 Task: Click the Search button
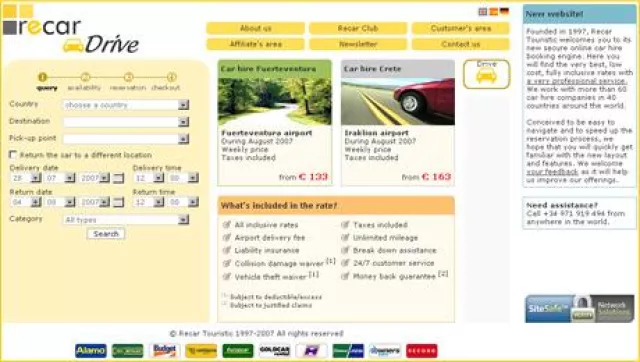pos(106,234)
